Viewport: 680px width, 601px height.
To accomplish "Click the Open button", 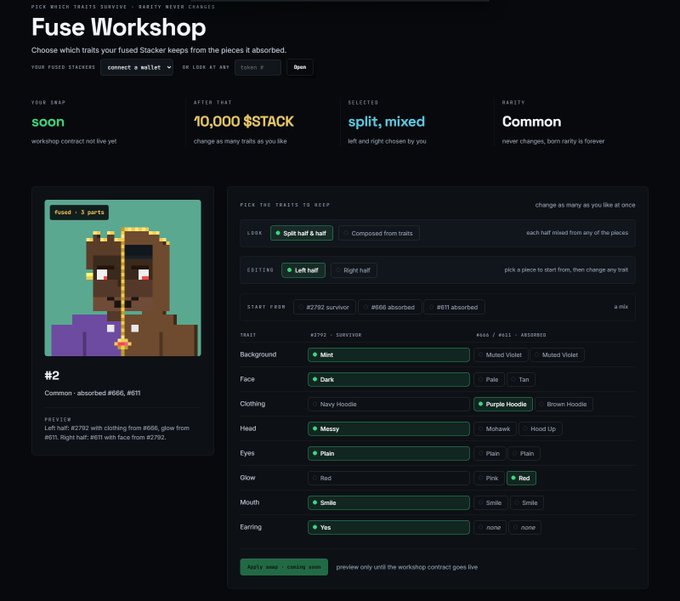I will tap(300, 68).
